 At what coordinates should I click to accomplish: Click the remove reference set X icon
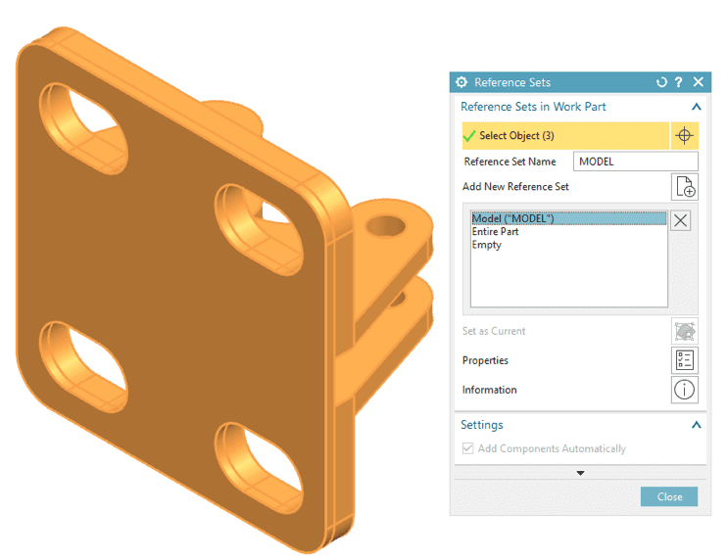click(x=680, y=220)
